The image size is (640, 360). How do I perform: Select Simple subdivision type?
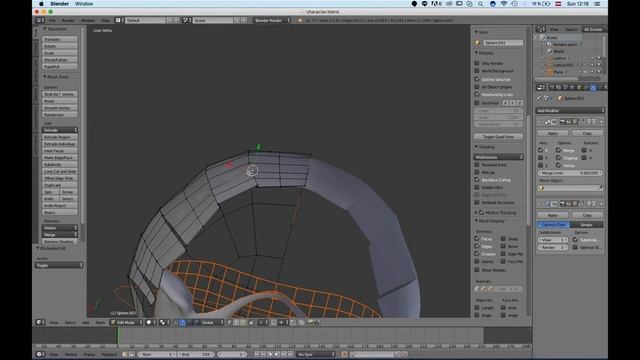point(587,225)
